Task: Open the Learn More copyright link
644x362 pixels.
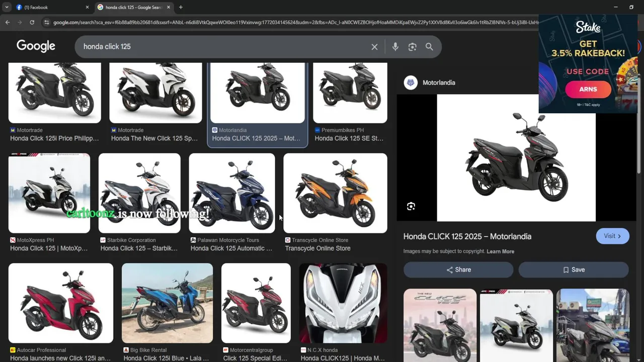Action: coord(500,251)
